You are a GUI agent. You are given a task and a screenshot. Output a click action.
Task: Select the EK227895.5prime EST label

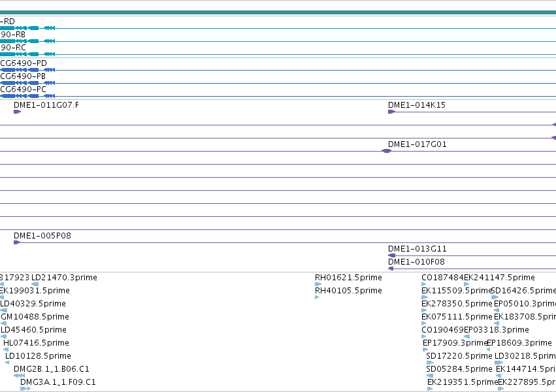coord(527,382)
